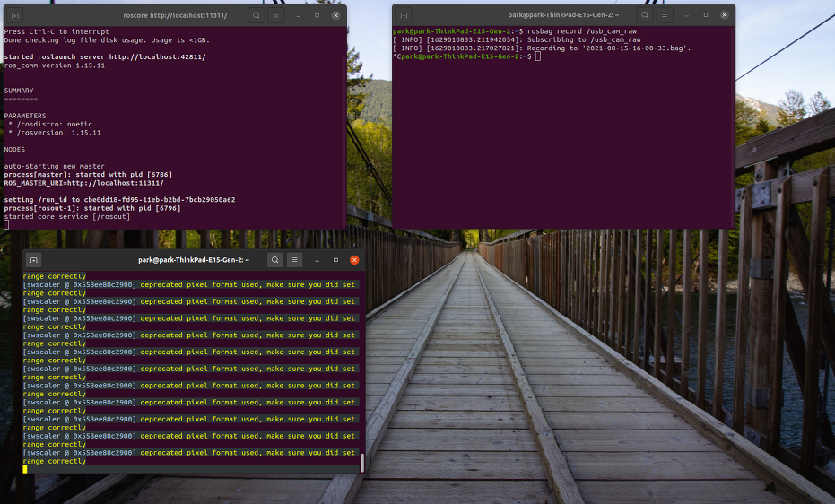Open hamburger menu in roscore terminal window
Screen dimensions: 835x504
[x=276, y=15]
